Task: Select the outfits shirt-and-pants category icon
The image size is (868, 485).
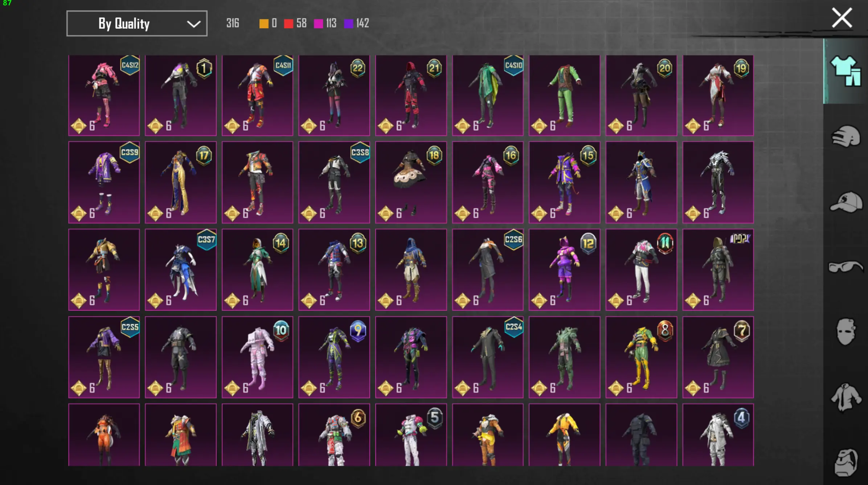Action: click(x=846, y=71)
